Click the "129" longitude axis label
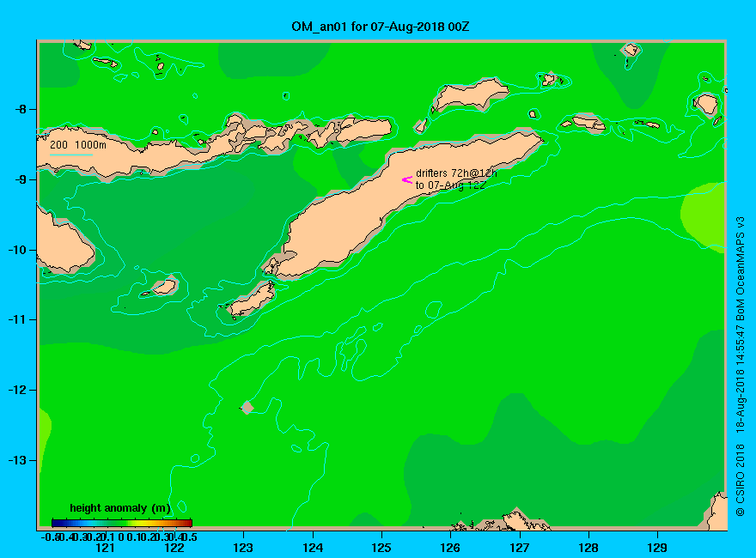Image resolution: width=756 pixels, height=558 pixels. tap(657, 548)
